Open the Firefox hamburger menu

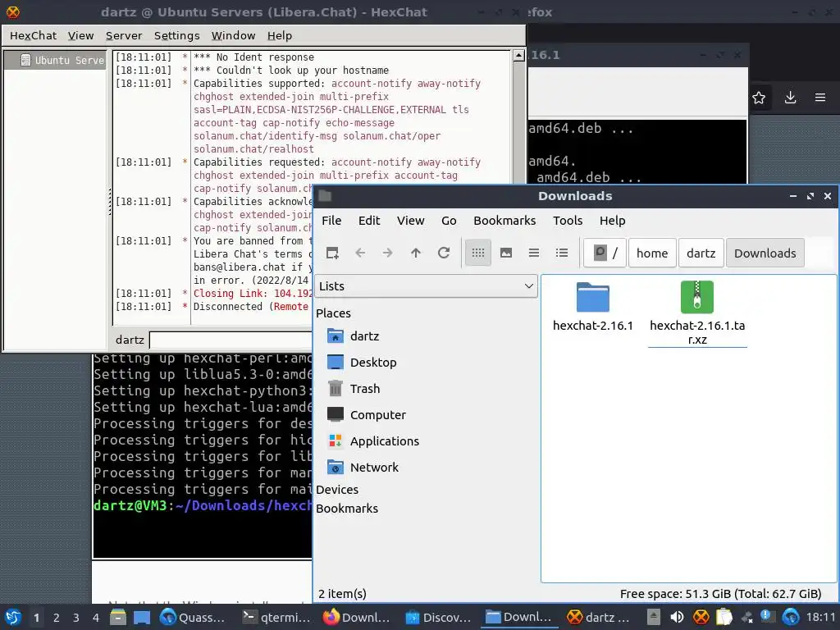coord(820,98)
